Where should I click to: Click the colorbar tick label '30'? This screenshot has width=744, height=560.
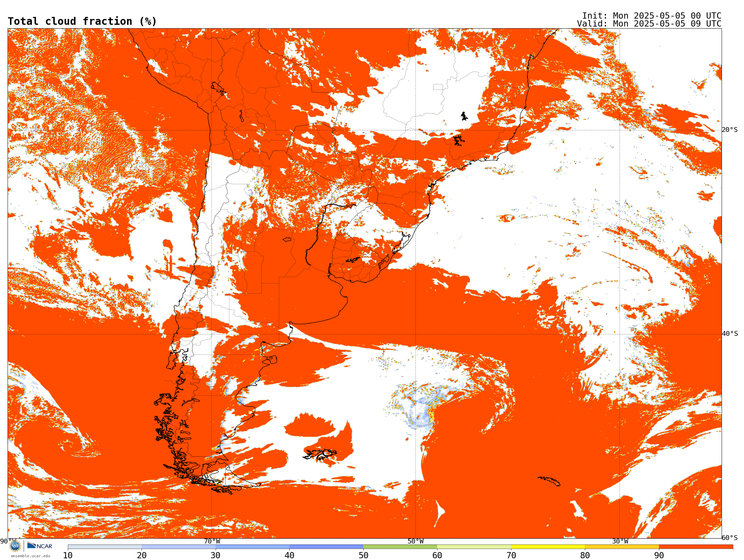[x=216, y=556]
